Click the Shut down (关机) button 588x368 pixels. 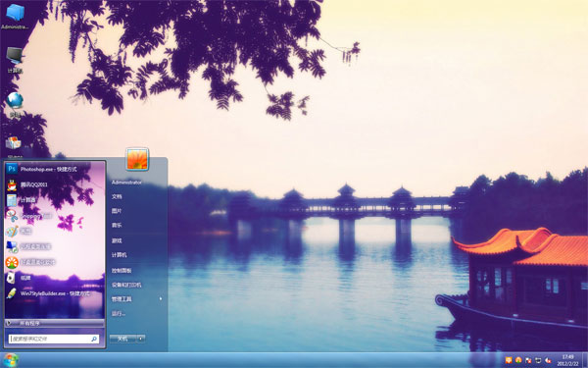coord(122,339)
